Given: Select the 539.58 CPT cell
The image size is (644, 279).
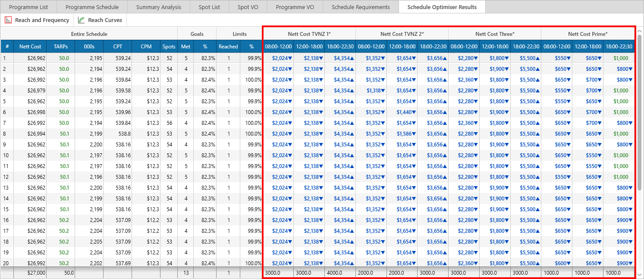Looking at the screenshot, I should (117, 91).
